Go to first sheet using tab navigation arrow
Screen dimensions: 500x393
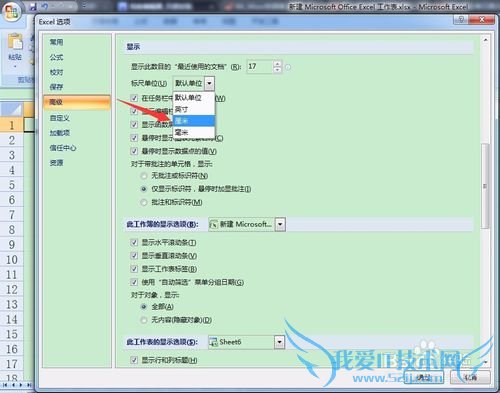coord(5,385)
